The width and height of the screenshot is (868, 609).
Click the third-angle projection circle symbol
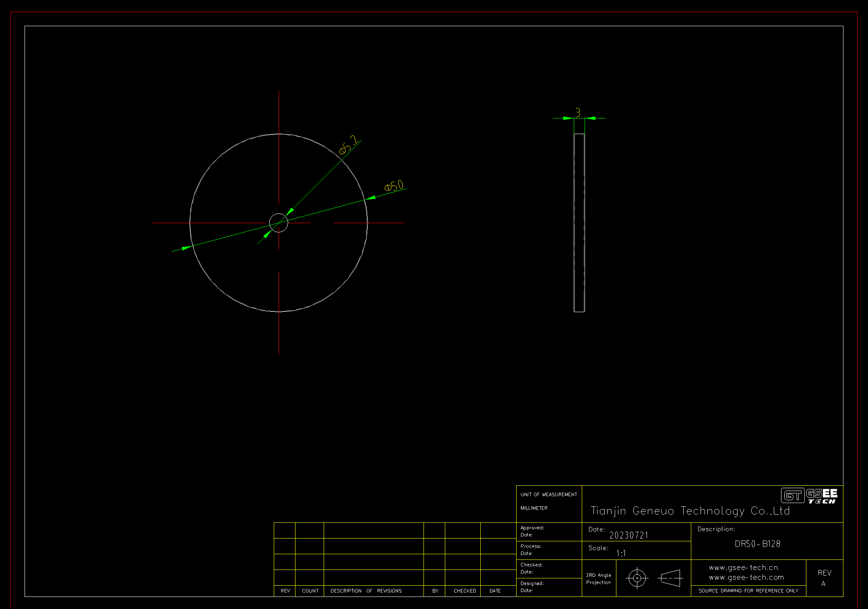pyautogui.click(x=637, y=578)
